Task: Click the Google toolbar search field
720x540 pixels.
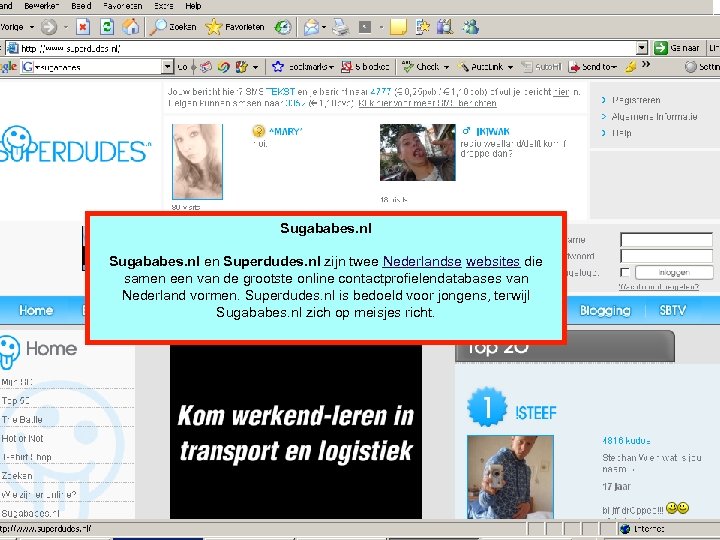Action: pos(98,67)
